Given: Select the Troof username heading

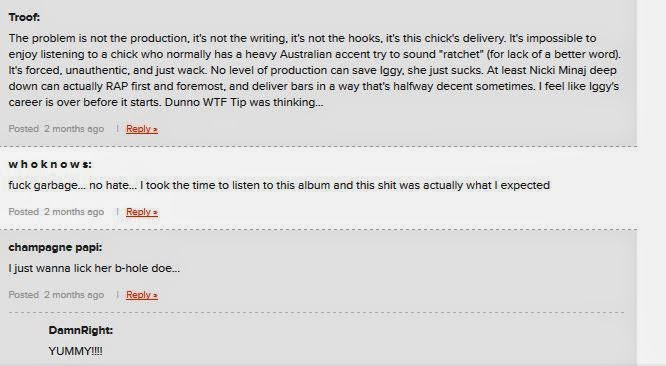Looking at the screenshot, I should [24, 17].
